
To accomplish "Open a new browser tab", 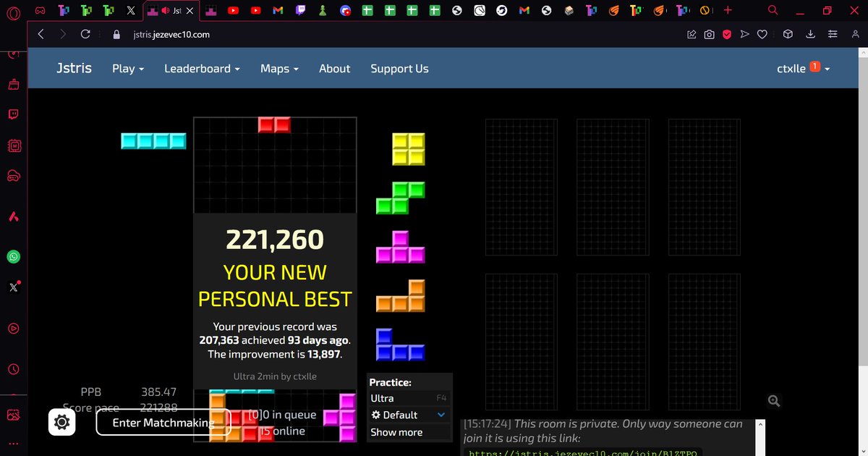I will [x=728, y=10].
